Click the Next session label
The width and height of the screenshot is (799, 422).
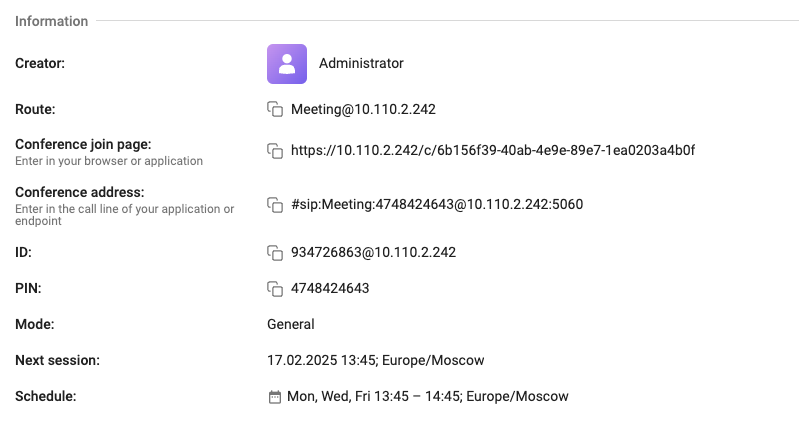(x=58, y=360)
